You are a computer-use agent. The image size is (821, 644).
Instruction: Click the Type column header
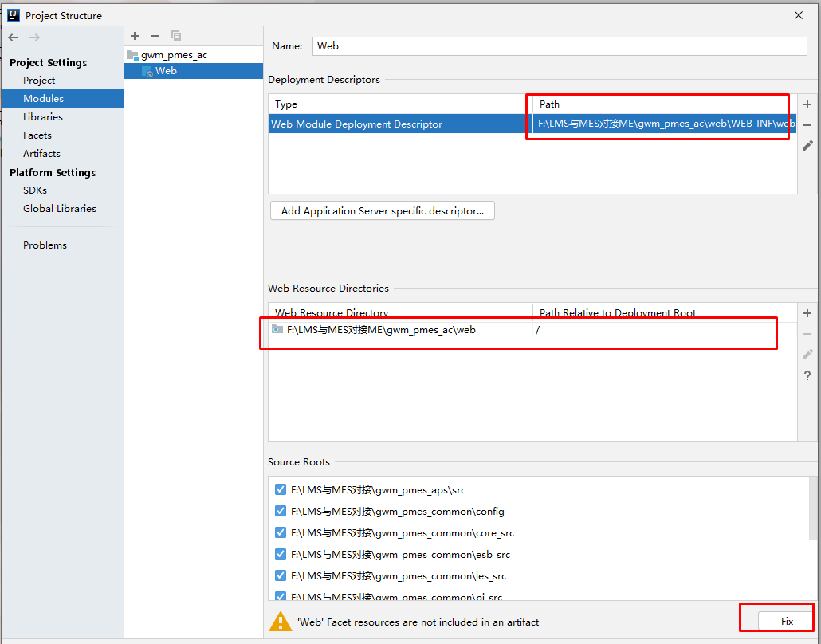[401, 104]
